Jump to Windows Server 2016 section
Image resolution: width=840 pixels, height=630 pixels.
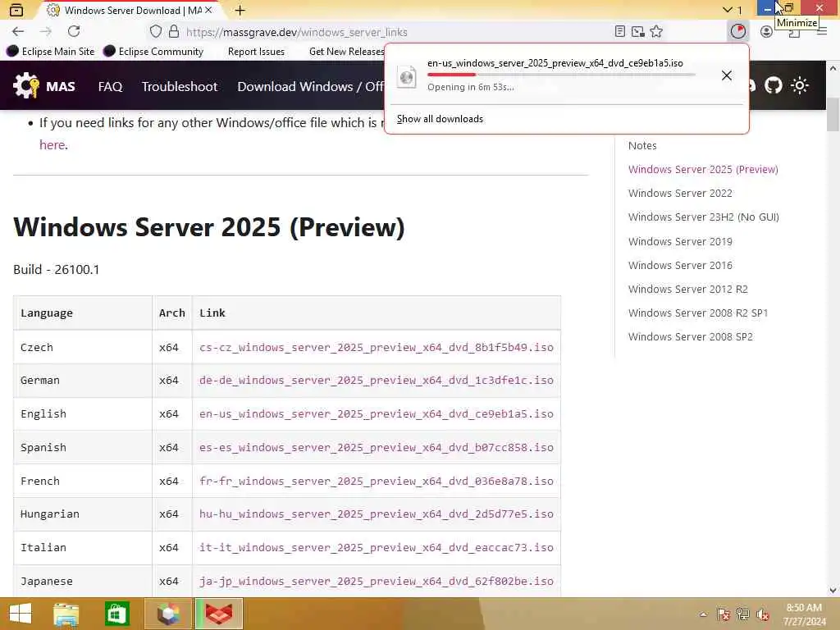click(680, 265)
